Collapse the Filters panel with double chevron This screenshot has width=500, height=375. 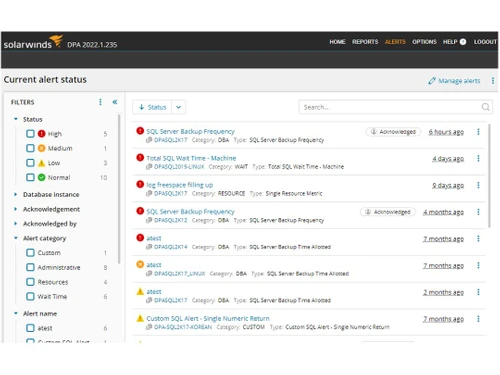(x=115, y=102)
